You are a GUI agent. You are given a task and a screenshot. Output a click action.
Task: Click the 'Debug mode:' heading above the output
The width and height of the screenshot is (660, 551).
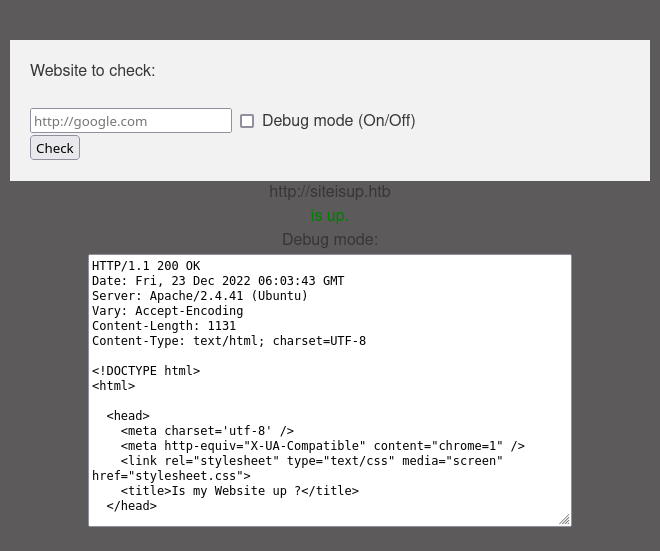pyautogui.click(x=330, y=240)
